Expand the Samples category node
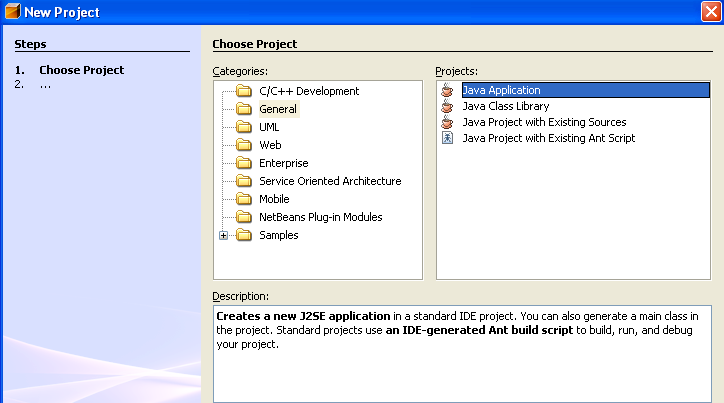 [223, 235]
